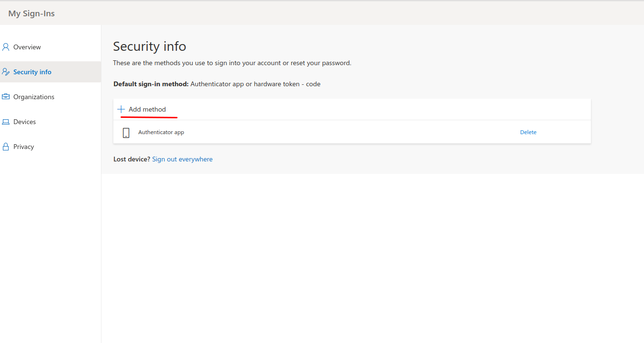Select the Security info sidebar label
Screen dimensions: 644x343
32,72
